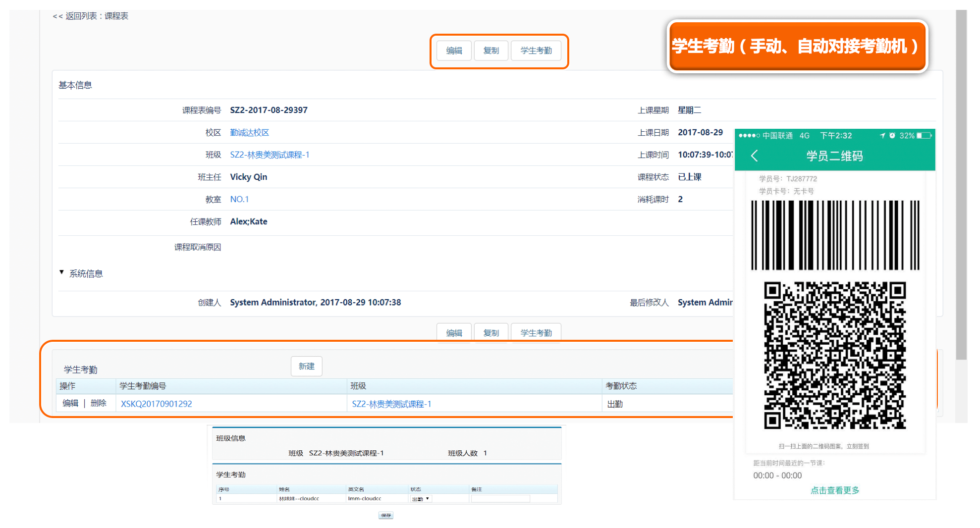The height and width of the screenshot is (528, 980).
Task: Open class link SZ2-林贵美测试课程-1 in 基本信息
Action: pyautogui.click(x=270, y=155)
